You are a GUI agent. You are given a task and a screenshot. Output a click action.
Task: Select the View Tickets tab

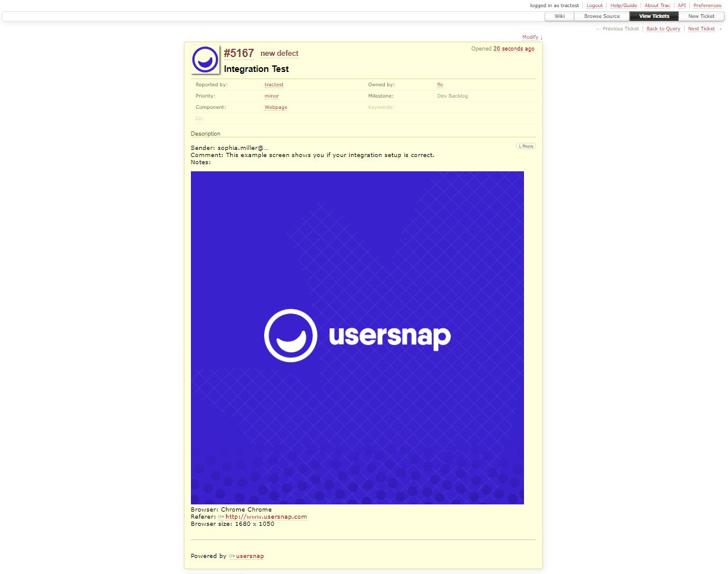coord(654,16)
